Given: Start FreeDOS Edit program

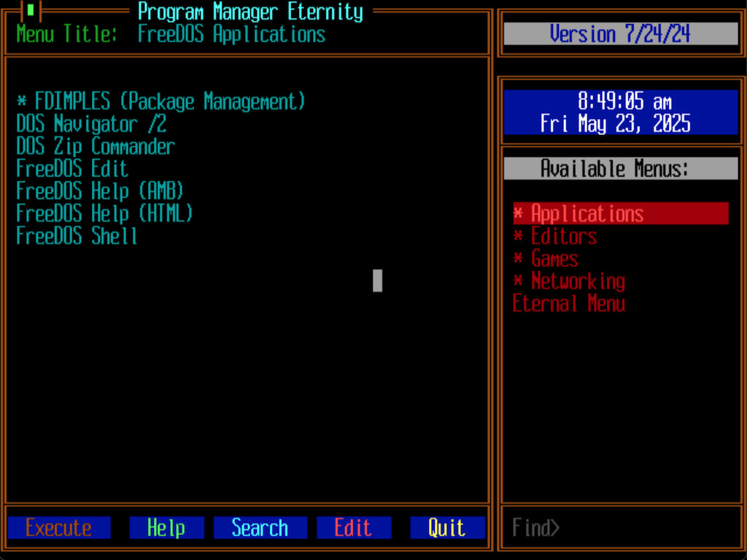Looking at the screenshot, I should tap(72, 169).
